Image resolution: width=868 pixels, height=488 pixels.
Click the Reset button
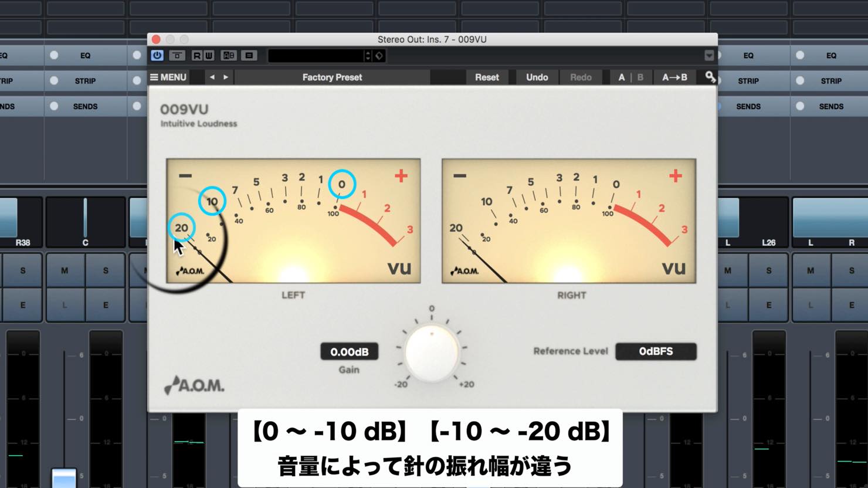coord(487,77)
